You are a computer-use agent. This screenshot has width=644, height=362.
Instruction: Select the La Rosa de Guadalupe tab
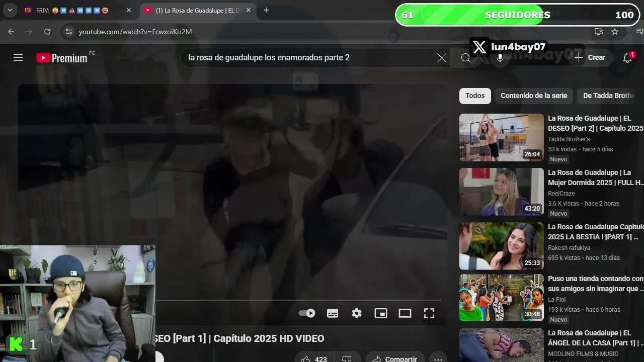(197, 10)
